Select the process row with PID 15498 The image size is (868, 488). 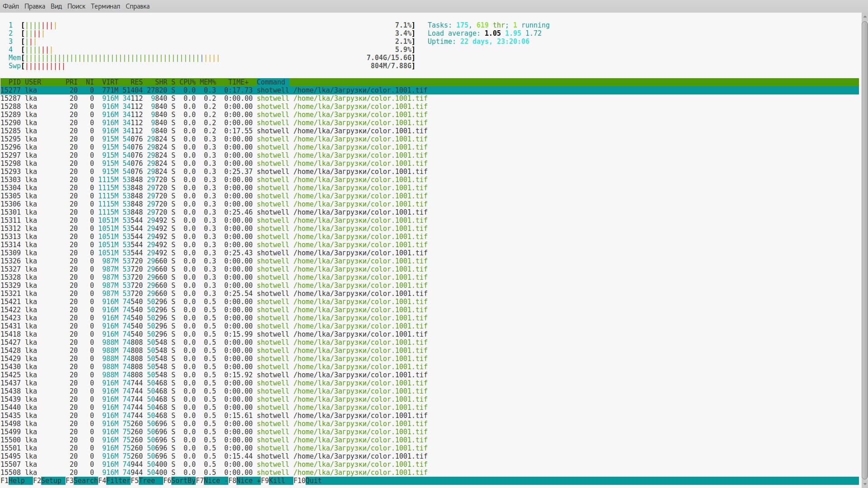coord(429,424)
